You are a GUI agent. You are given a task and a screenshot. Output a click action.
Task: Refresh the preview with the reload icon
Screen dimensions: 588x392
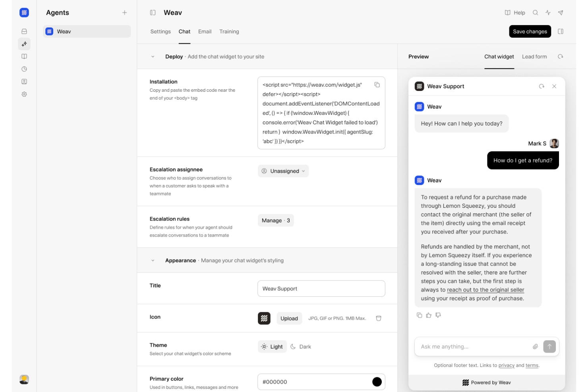560,56
